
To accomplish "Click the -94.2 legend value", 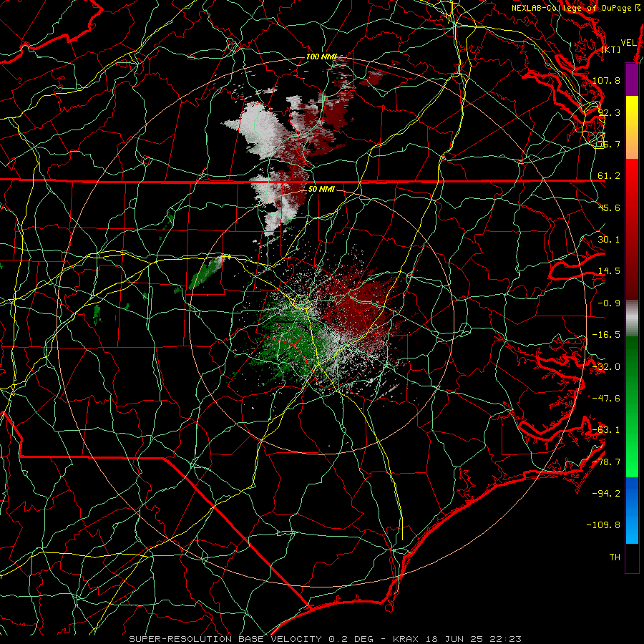I will [606, 494].
